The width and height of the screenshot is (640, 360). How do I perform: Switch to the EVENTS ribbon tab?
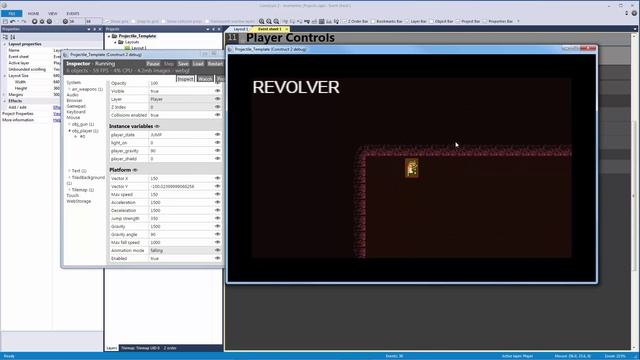pyautogui.click(x=73, y=13)
